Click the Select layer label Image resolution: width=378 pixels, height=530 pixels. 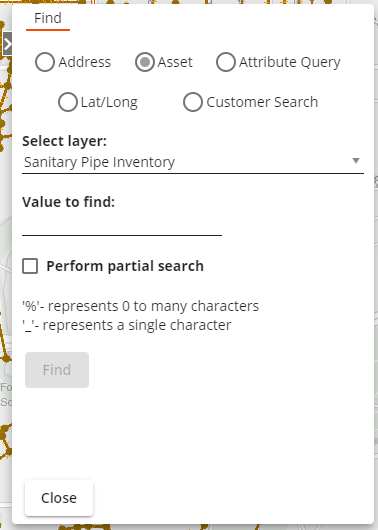coord(64,141)
